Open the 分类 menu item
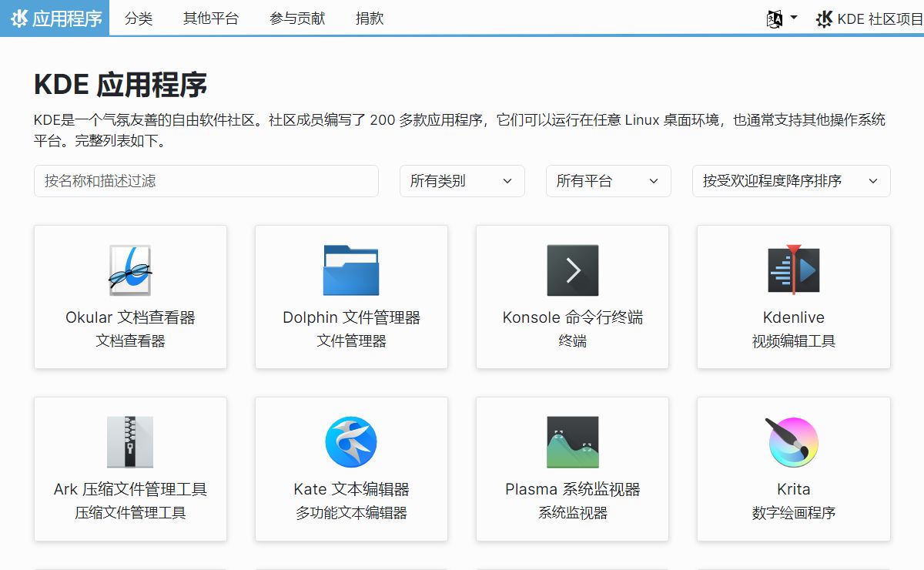This screenshot has height=570, width=924. coord(139,18)
